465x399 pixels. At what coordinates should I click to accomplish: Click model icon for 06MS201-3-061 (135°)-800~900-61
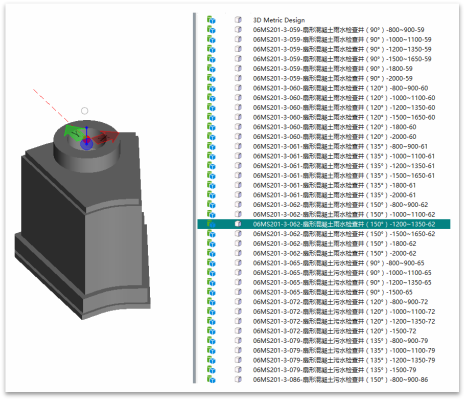pos(211,146)
